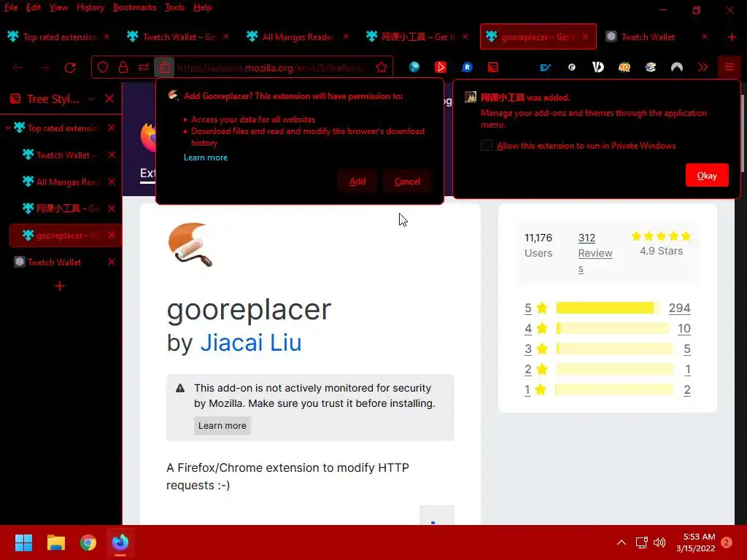Collapse Top rated extensions tree in sidebar
The image size is (747, 560).
pos(8,128)
